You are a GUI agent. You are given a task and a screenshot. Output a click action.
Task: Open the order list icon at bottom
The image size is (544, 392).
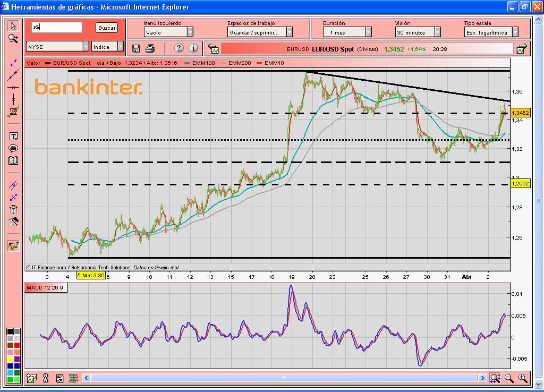point(59,378)
